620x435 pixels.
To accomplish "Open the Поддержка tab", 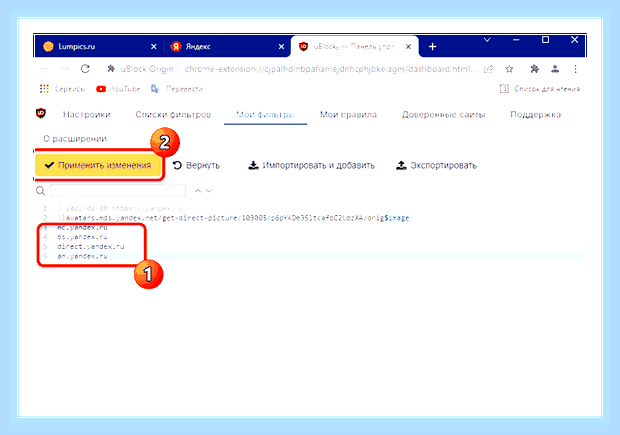I will (535, 115).
